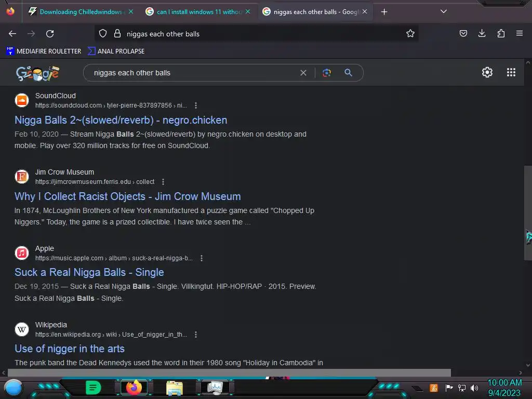Open the volume speaker tray icon

474,388
